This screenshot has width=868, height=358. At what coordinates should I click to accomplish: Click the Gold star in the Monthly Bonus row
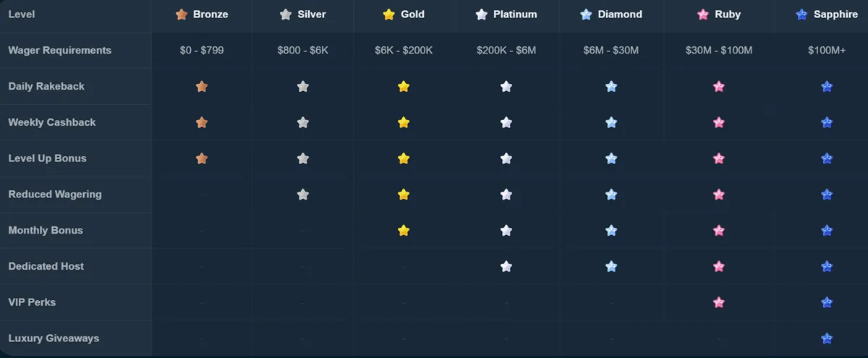pyautogui.click(x=404, y=231)
